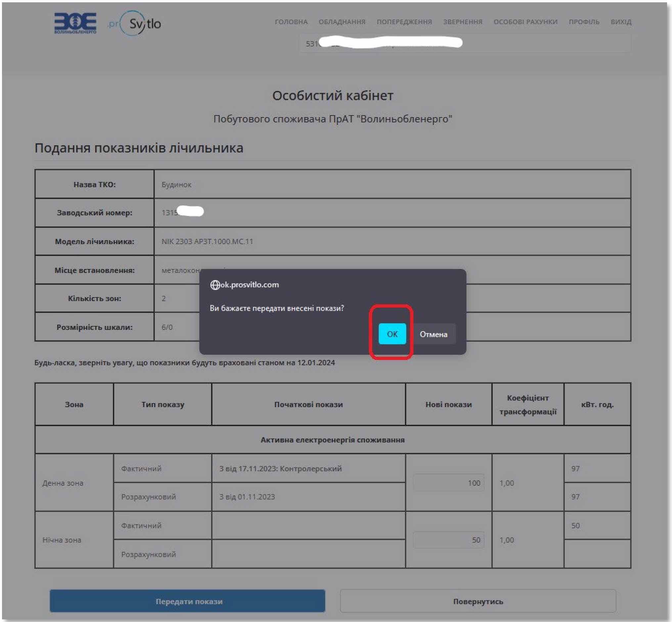Click 3 від 17.11.2023: Контролерський cell

(x=308, y=468)
